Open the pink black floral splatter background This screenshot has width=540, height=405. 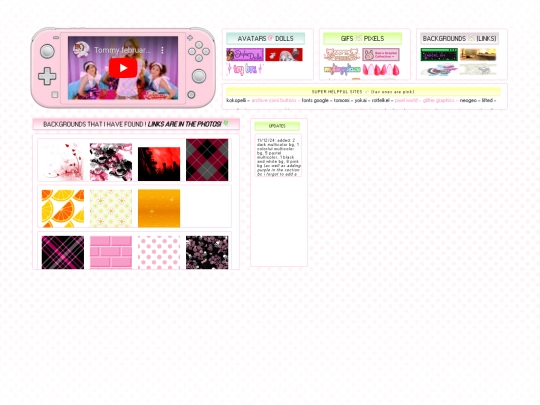point(111,162)
